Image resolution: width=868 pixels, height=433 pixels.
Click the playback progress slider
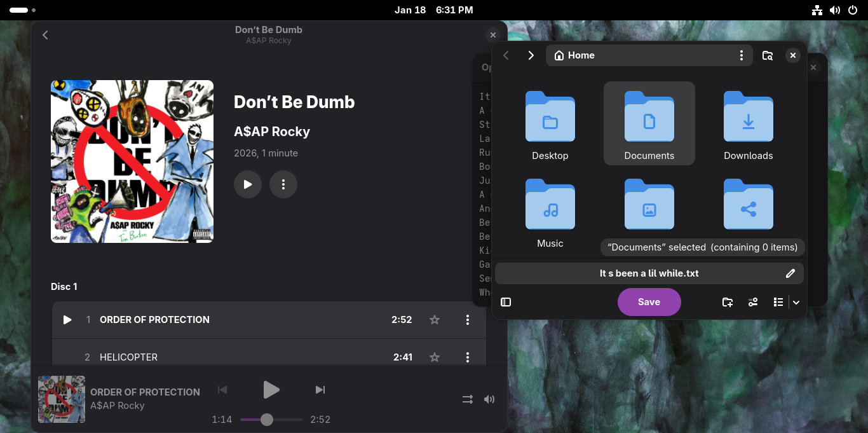pyautogui.click(x=271, y=420)
